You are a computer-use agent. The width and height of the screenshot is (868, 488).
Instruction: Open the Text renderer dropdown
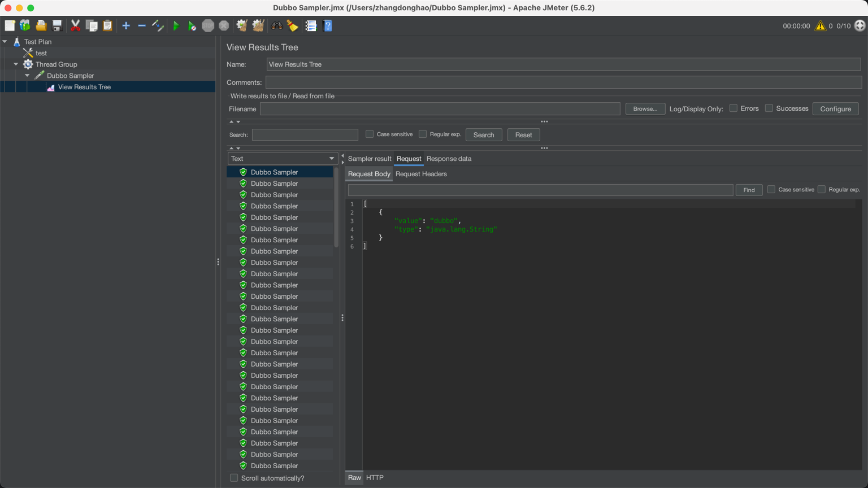(283, 159)
